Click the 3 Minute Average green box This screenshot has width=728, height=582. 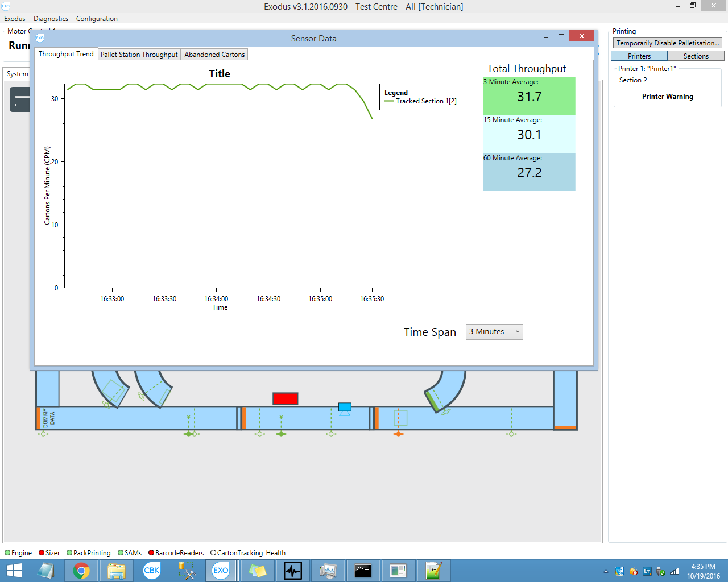(530, 95)
